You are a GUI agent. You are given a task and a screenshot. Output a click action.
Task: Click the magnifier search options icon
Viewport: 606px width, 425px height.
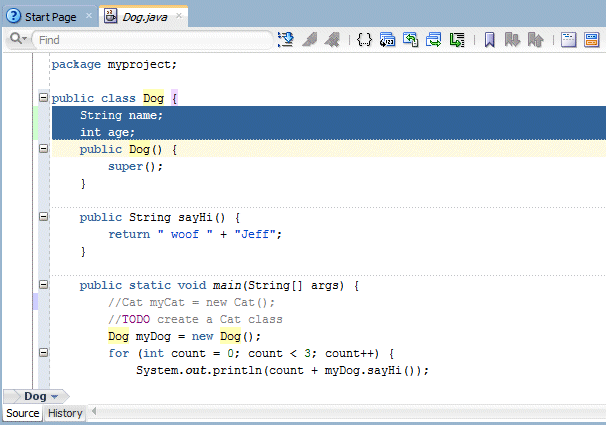tap(18, 39)
